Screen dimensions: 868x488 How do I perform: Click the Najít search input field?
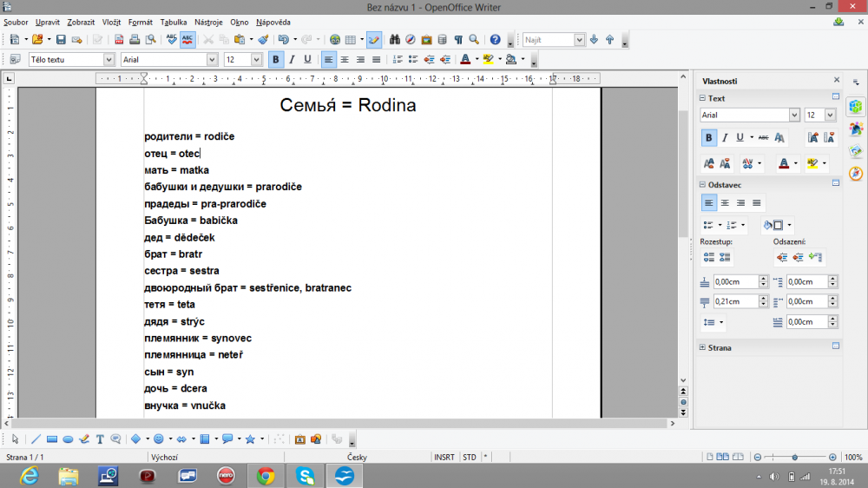(x=549, y=40)
